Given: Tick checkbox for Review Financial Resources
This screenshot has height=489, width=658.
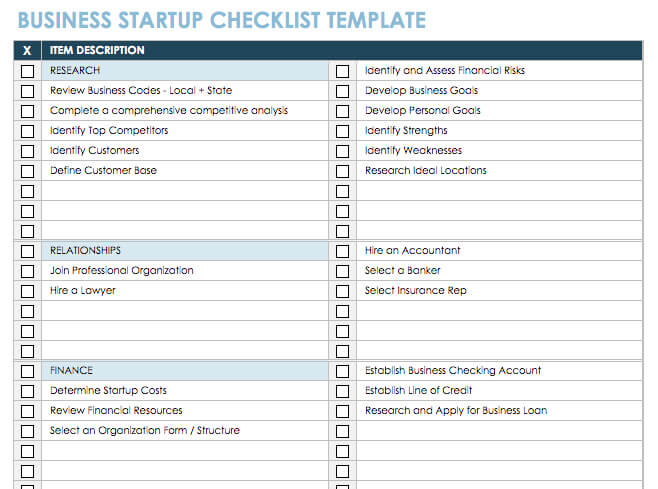Looking at the screenshot, I should 27,411.
